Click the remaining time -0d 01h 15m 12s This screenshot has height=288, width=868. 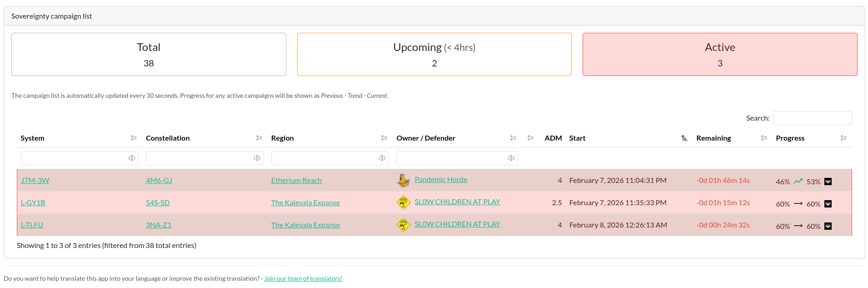[x=723, y=202]
